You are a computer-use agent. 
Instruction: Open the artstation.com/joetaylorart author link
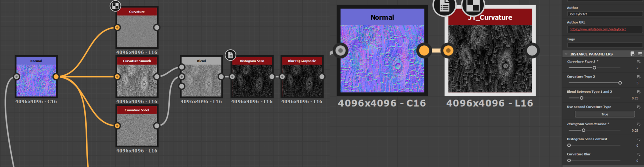click(x=598, y=29)
